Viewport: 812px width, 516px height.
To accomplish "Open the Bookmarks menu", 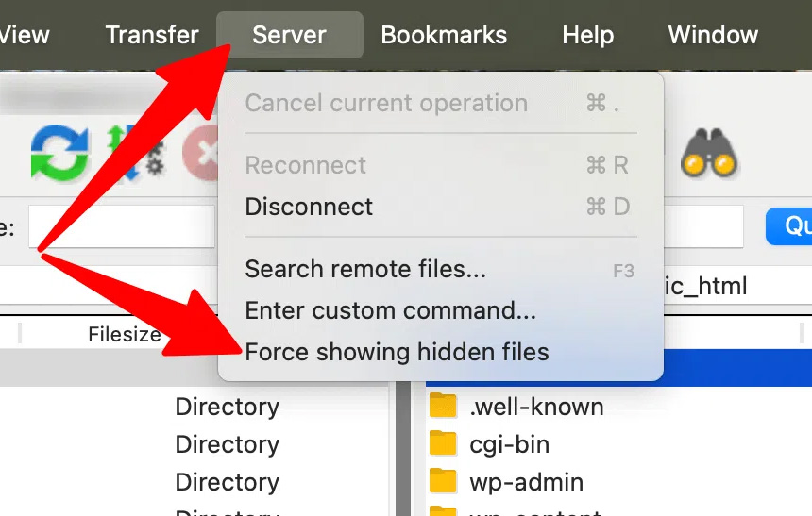I will pyautogui.click(x=444, y=35).
